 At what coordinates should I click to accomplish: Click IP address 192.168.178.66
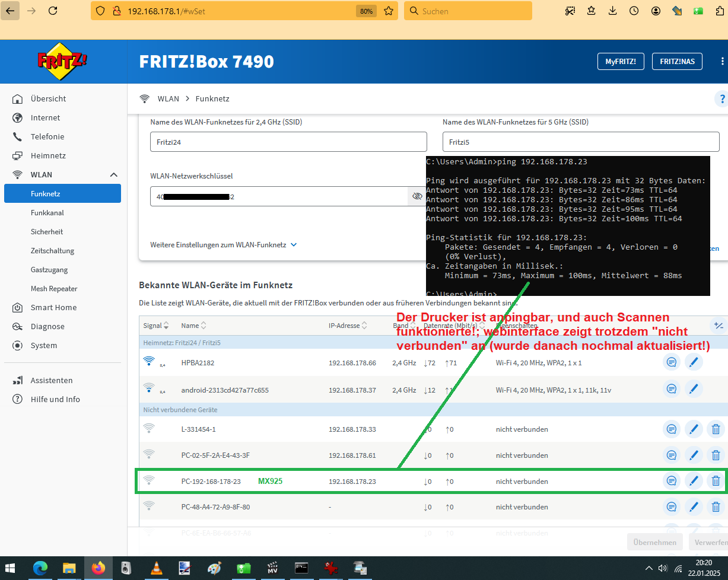(352, 363)
